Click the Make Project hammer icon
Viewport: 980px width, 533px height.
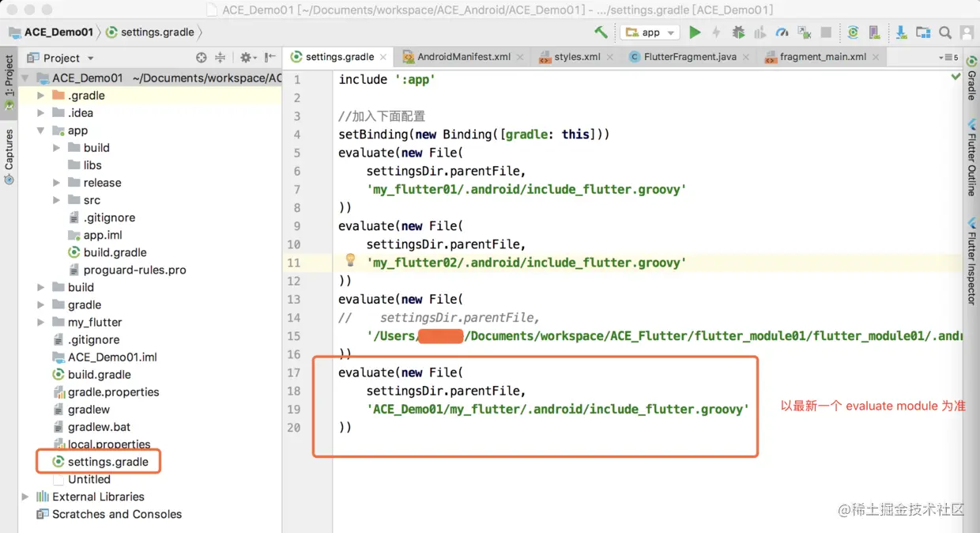pyautogui.click(x=601, y=32)
